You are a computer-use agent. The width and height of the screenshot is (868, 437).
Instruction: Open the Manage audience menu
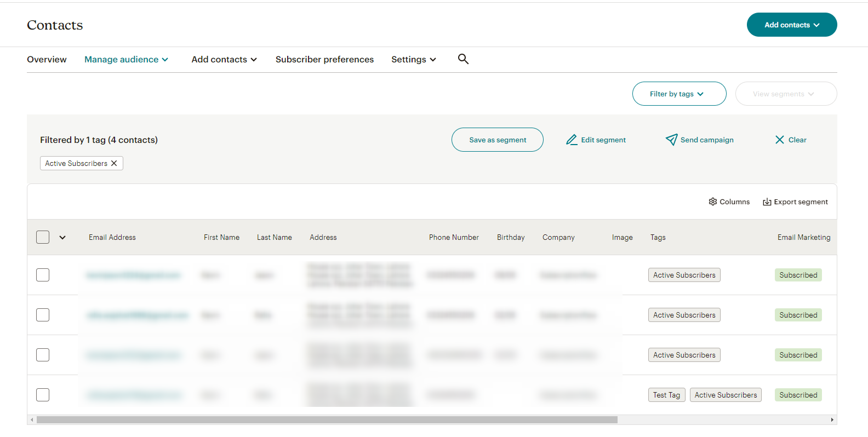126,59
